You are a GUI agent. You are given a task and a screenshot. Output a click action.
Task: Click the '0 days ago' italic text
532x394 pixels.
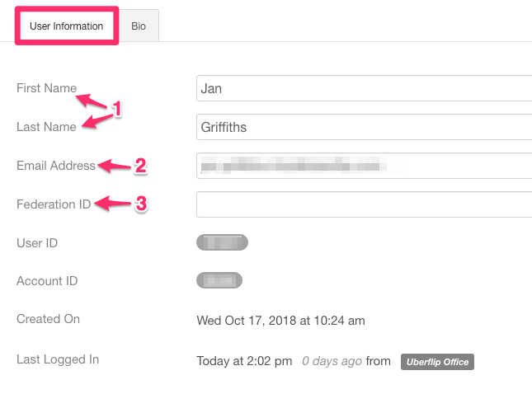point(332,361)
